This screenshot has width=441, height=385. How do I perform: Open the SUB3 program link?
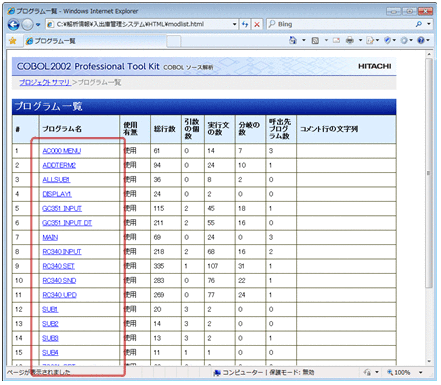pyautogui.click(x=50, y=338)
